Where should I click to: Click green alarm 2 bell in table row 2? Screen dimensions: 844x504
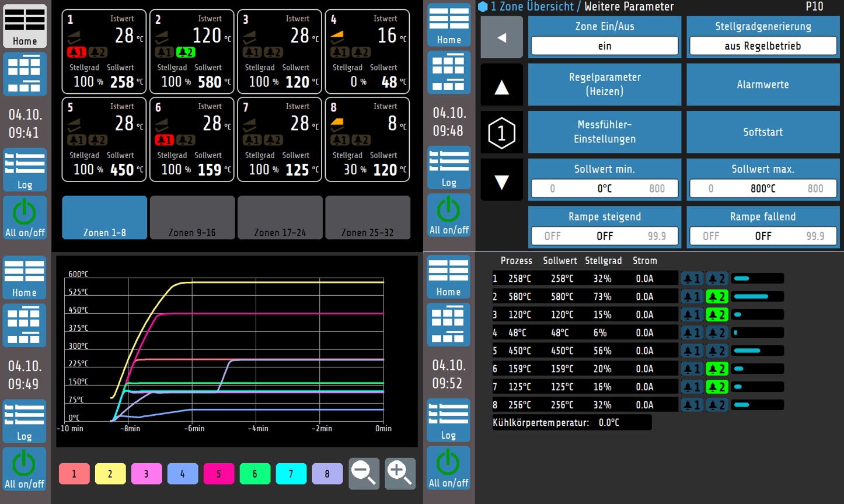click(717, 297)
